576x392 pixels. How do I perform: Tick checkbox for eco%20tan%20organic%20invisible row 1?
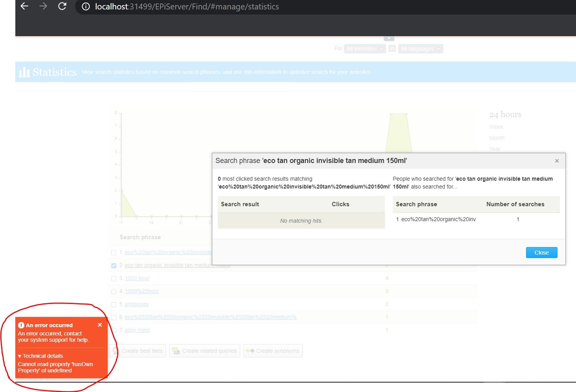pos(114,253)
